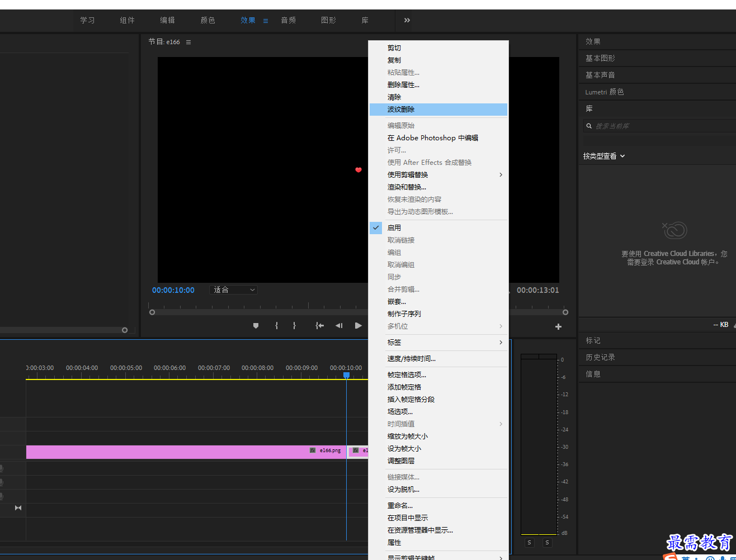Click the left solo S button under audio meter
The width and height of the screenshot is (736, 560).
[530, 543]
